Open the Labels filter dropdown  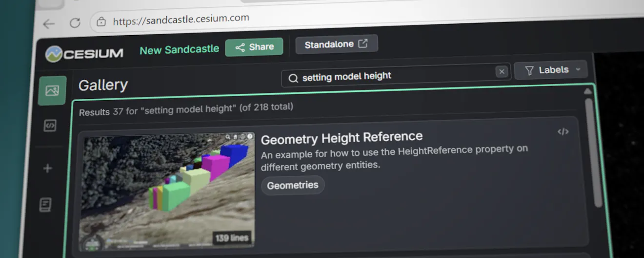coord(551,70)
